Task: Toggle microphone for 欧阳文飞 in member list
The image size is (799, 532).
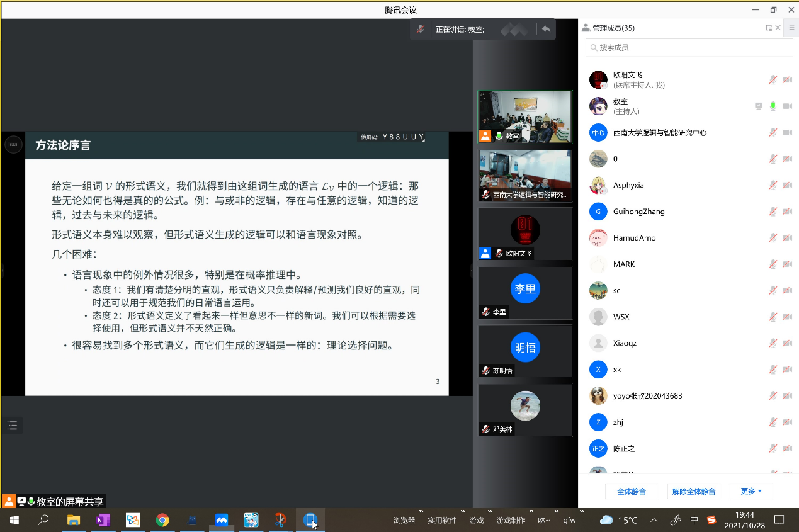Action: pyautogui.click(x=773, y=80)
